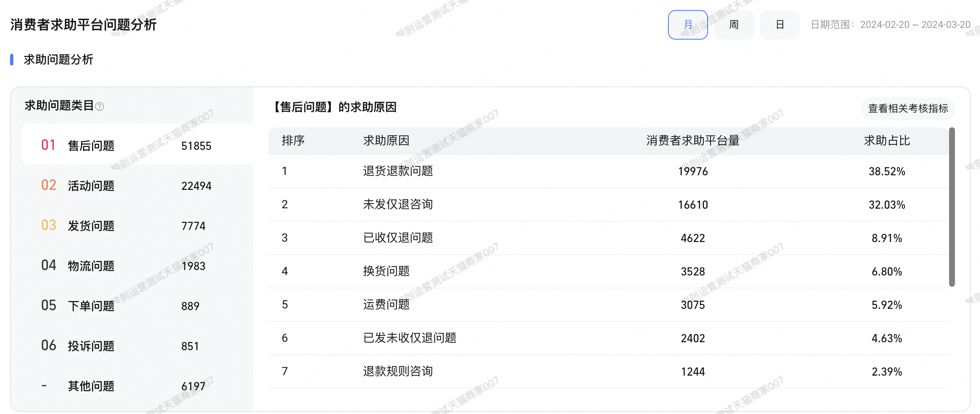Viewport: 980px width, 414px height.
Task: Click the value 16610 in the table
Action: click(x=693, y=205)
